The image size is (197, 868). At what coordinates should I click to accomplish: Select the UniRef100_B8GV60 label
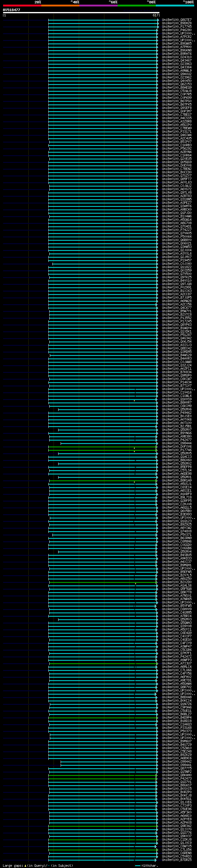pyautogui.click(x=176, y=460)
